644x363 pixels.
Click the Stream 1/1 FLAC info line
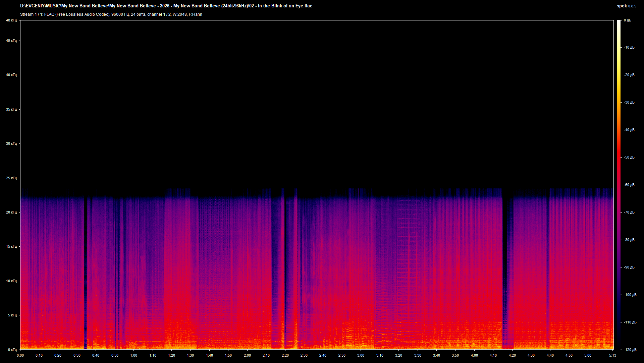[111, 14]
